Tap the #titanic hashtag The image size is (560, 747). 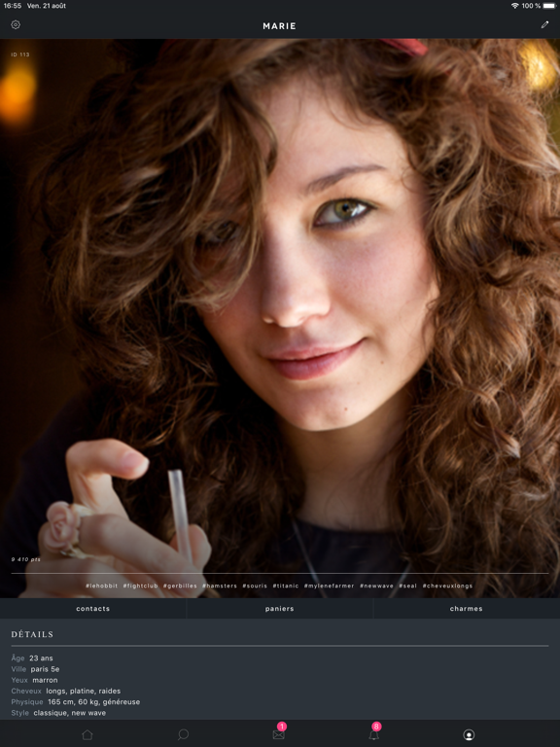tap(286, 586)
